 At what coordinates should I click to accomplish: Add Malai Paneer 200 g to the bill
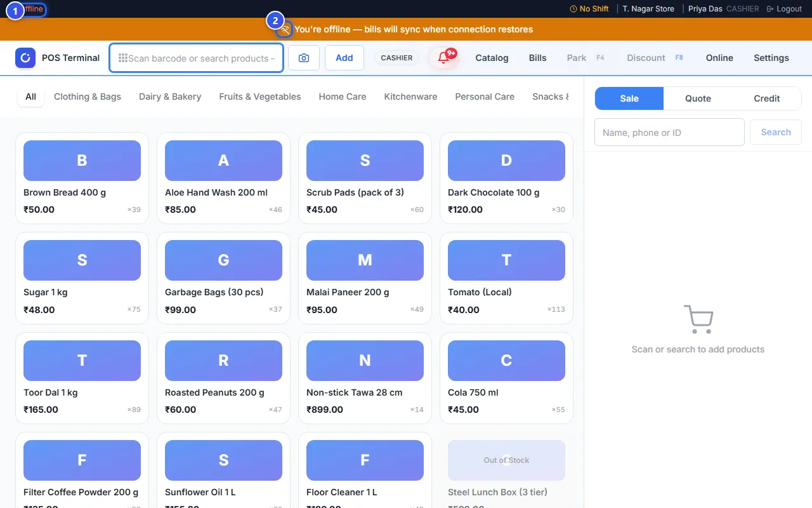point(365,278)
